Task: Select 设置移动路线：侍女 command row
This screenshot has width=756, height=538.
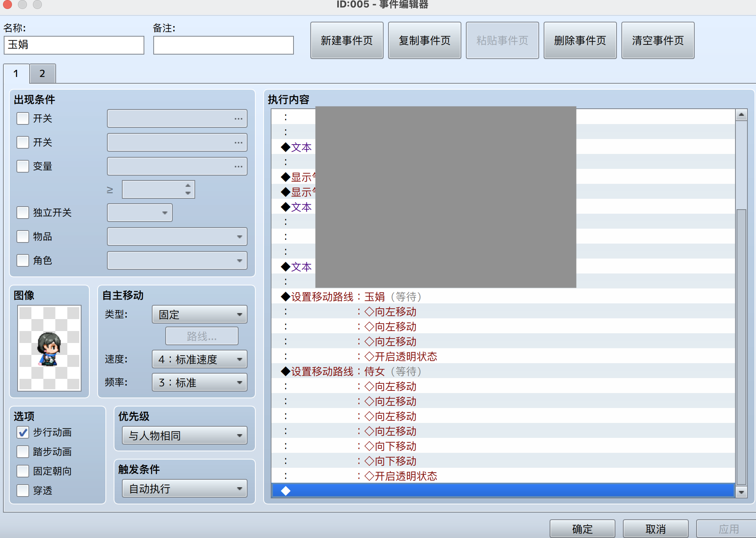Action: tap(503, 371)
